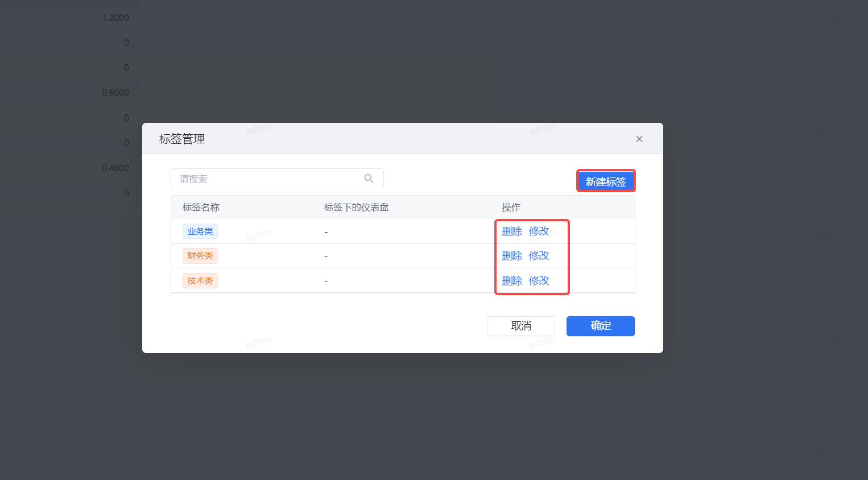This screenshot has height=480, width=868.
Task: Click the search magnifier icon
Action: coord(369,179)
